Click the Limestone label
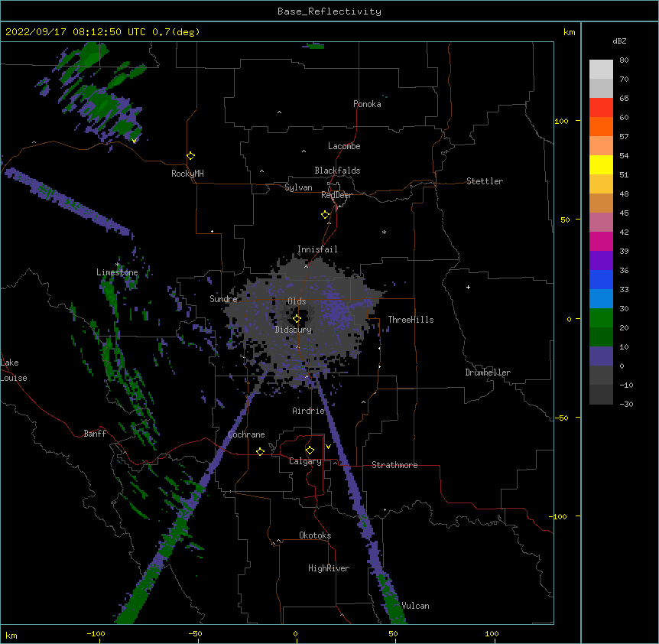This screenshot has height=644, width=659. 117,272
